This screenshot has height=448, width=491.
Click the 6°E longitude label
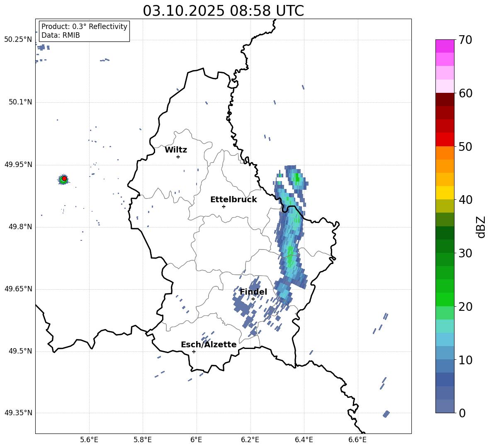click(196, 440)
